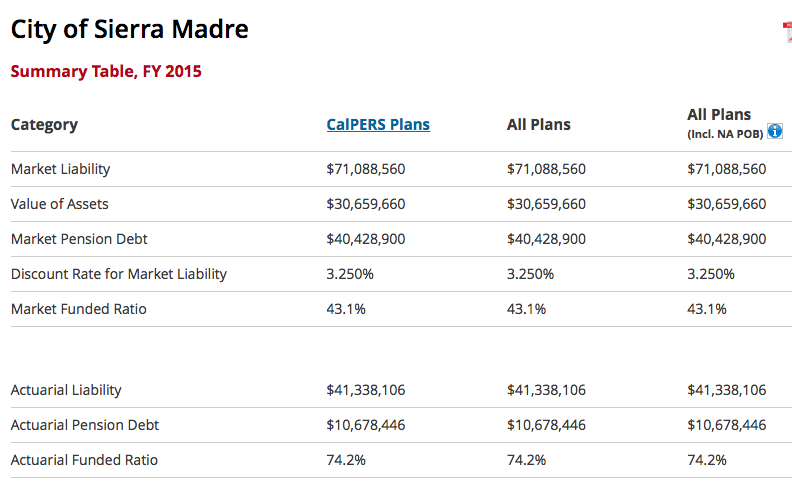Click the CalPERS Plans Value of Assets amount

click(366, 204)
